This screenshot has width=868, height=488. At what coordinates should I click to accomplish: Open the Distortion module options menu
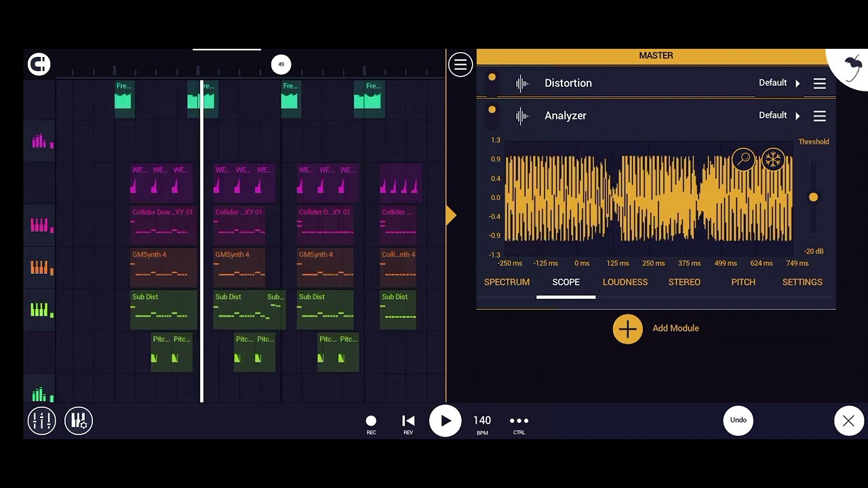click(x=820, y=83)
